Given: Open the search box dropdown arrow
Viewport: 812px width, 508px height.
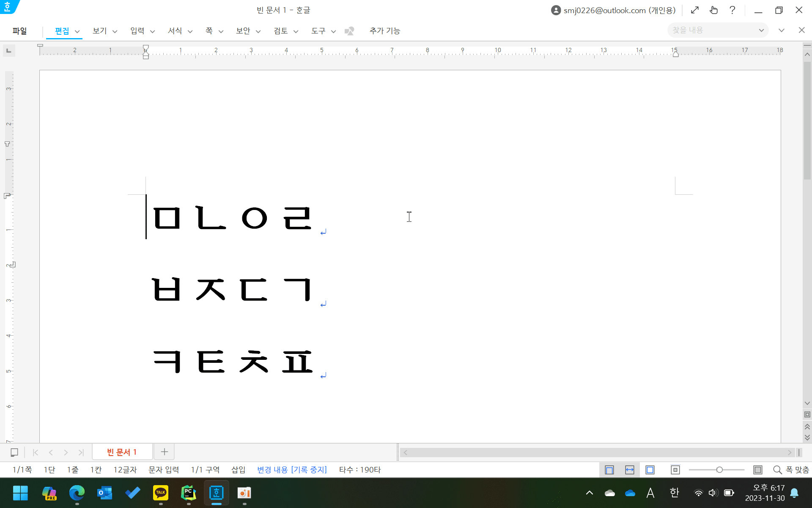Looking at the screenshot, I should click(761, 30).
